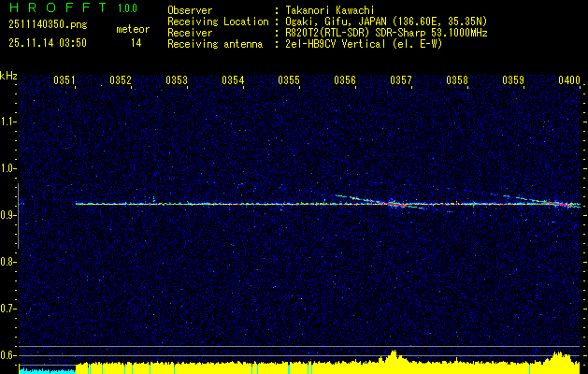
Task: Click the 0359 time marker
Action: 513,79
